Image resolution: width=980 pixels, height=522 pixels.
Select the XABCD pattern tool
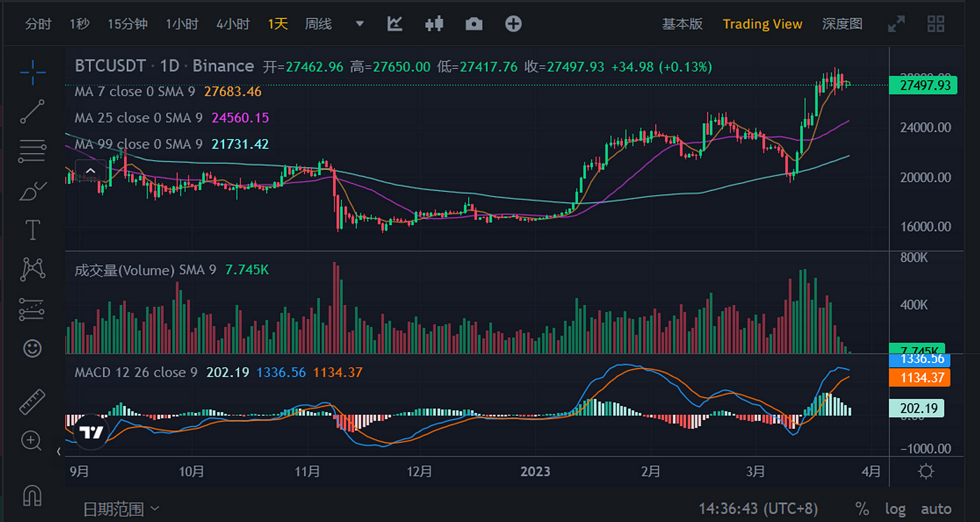click(x=32, y=269)
